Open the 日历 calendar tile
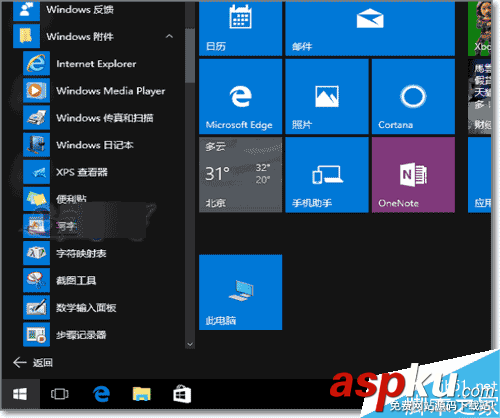Screen dimensions: 500x418 point(240,28)
